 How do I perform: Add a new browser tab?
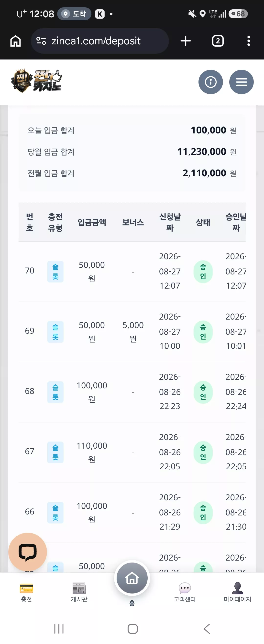[186, 41]
